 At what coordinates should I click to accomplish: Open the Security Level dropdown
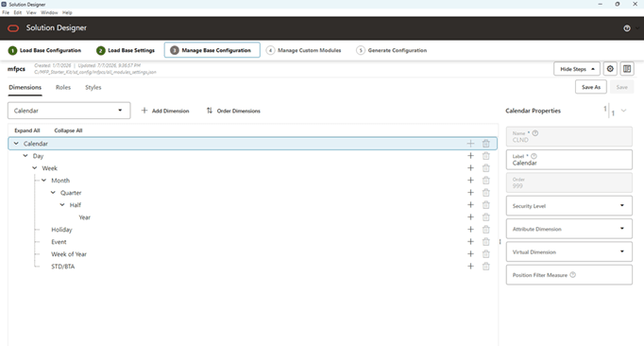[x=568, y=206]
